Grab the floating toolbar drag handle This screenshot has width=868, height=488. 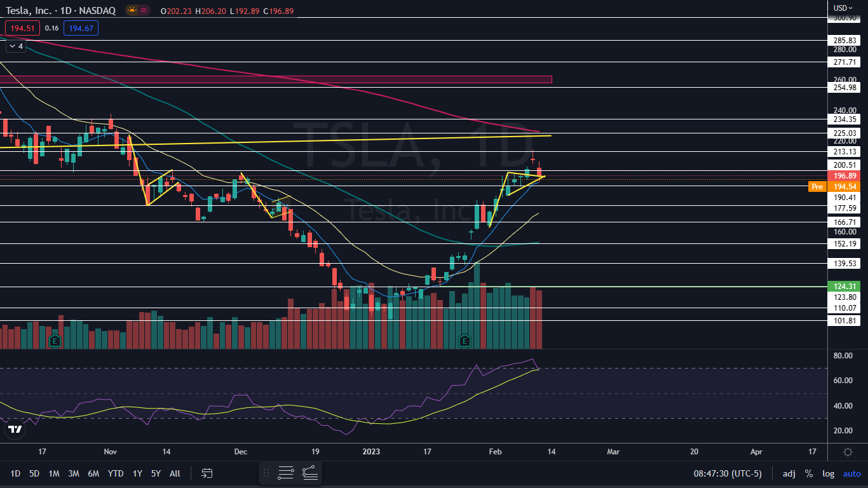pyautogui.click(x=266, y=473)
